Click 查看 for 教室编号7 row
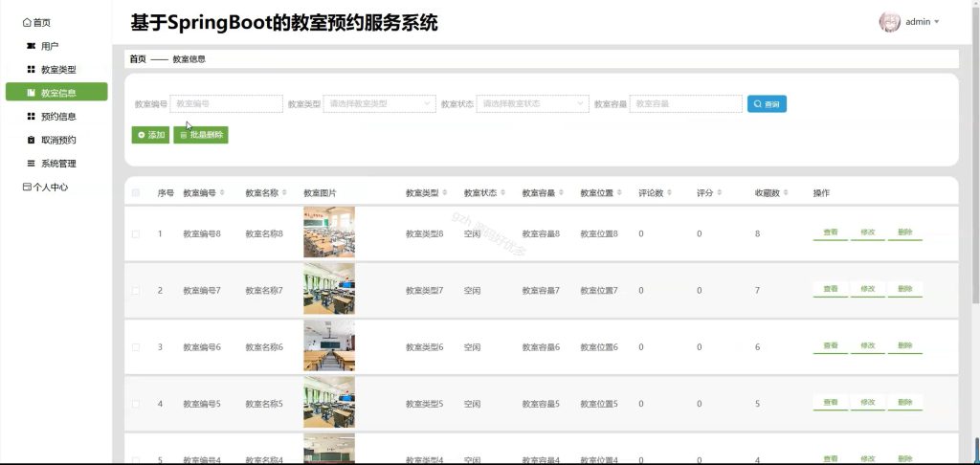This screenshot has height=465, width=980. [830, 289]
